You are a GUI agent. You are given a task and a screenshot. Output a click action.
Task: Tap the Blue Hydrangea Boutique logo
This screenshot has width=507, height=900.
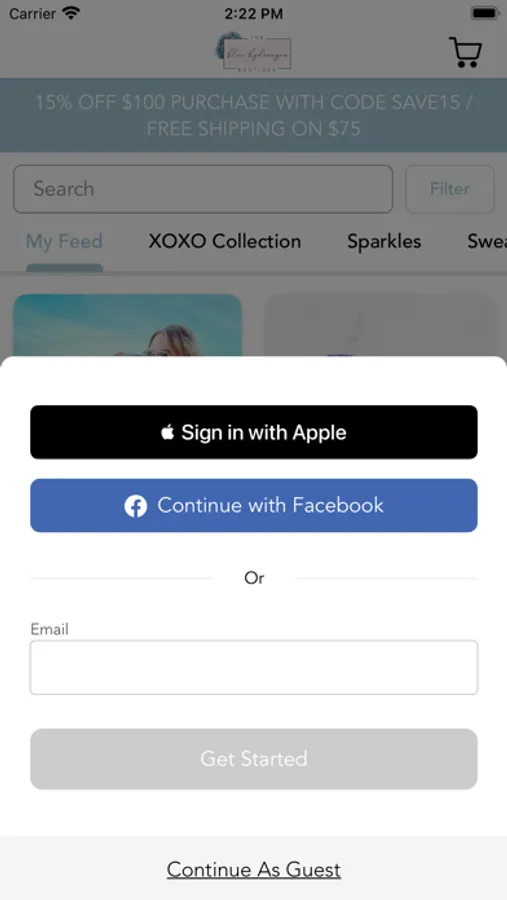(x=253, y=52)
